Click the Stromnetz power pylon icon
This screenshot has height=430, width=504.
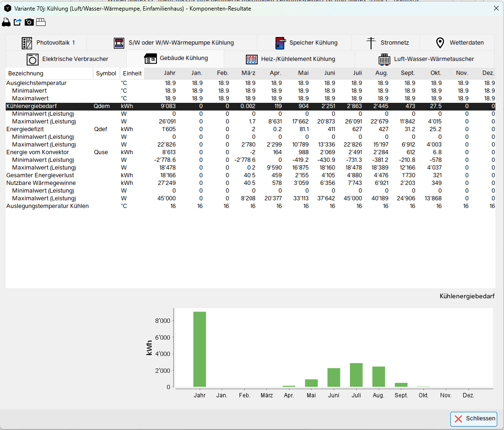click(371, 42)
